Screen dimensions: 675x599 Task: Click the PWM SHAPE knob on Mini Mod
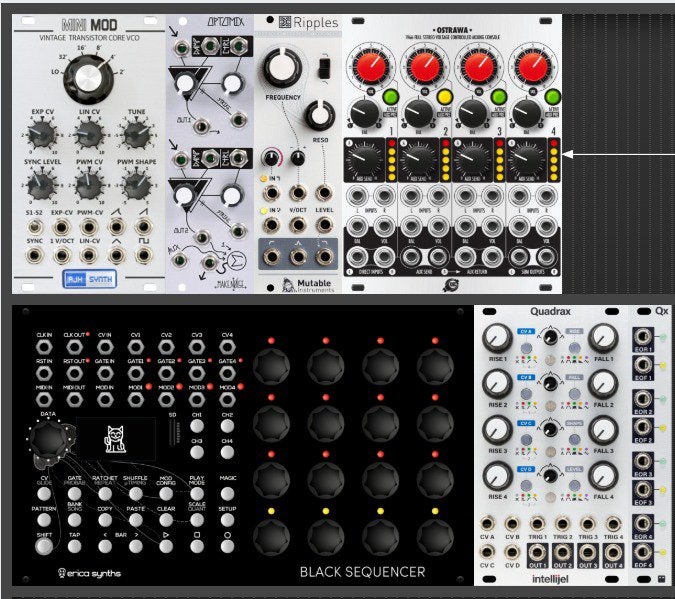pyautogui.click(x=137, y=185)
